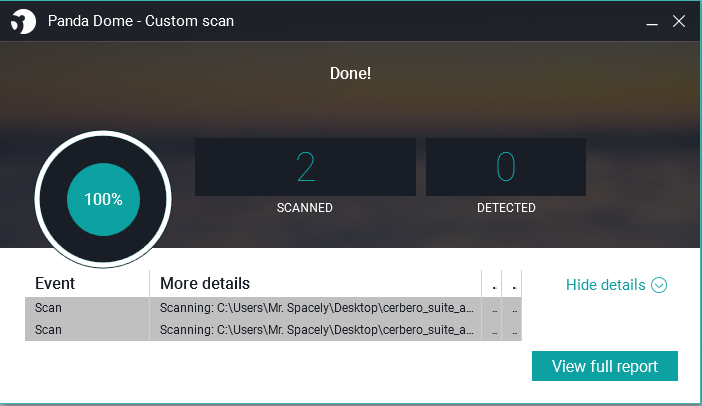Click the Done! status text

(350, 73)
